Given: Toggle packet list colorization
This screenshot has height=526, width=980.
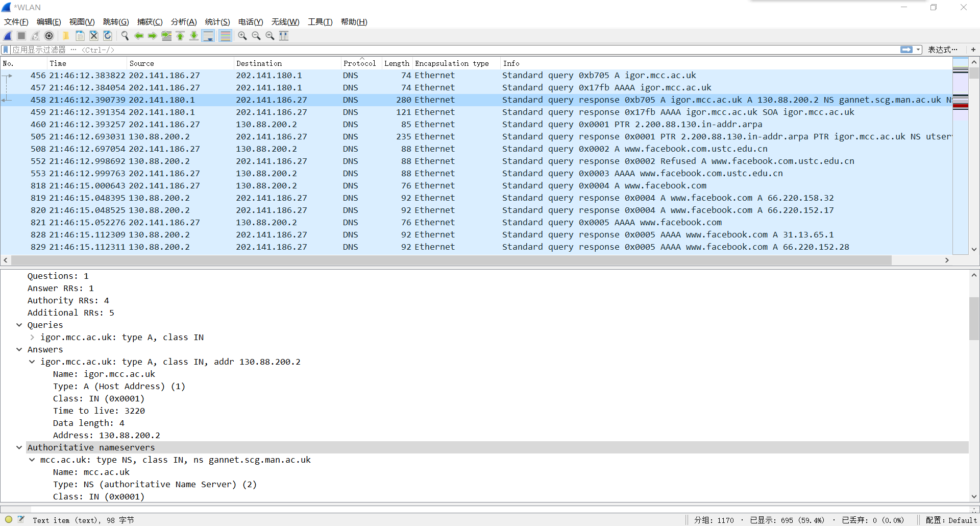Looking at the screenshot, I should point(225,36).
